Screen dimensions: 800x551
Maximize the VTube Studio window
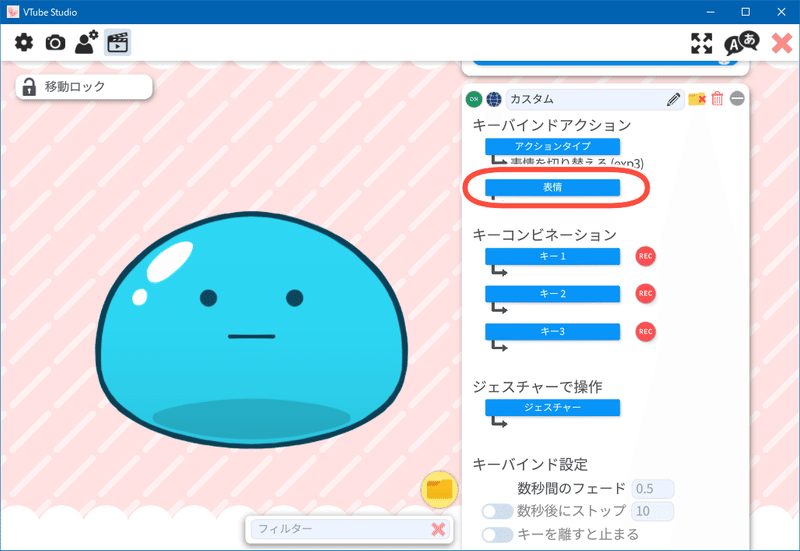pyautogui.click(x=745, y=12)
